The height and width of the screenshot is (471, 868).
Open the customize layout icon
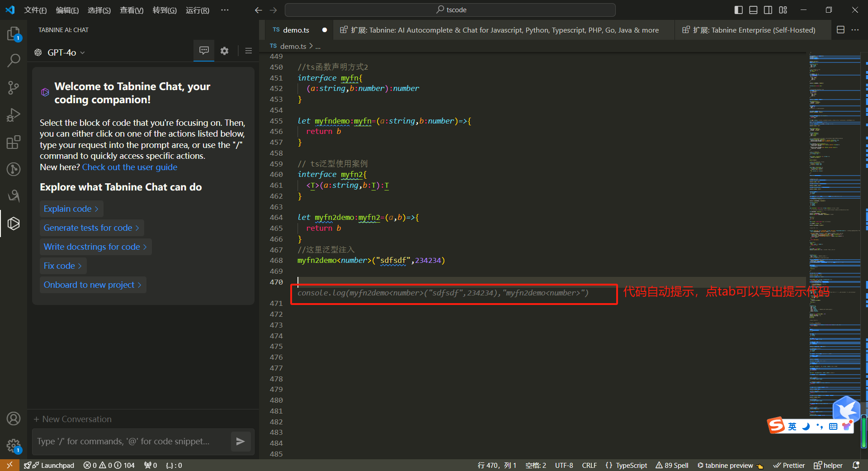pos(783,10)
